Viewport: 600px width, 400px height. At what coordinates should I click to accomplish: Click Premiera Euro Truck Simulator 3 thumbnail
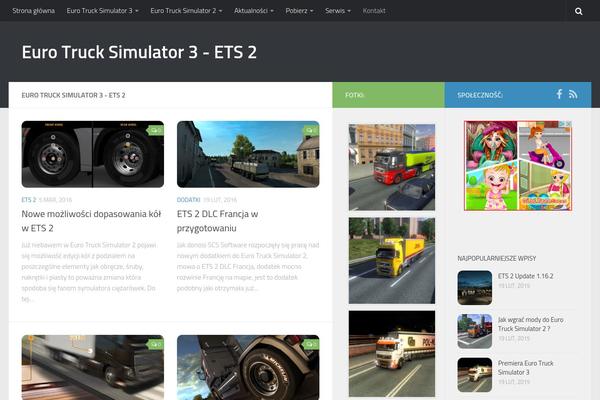coord(474,375)
